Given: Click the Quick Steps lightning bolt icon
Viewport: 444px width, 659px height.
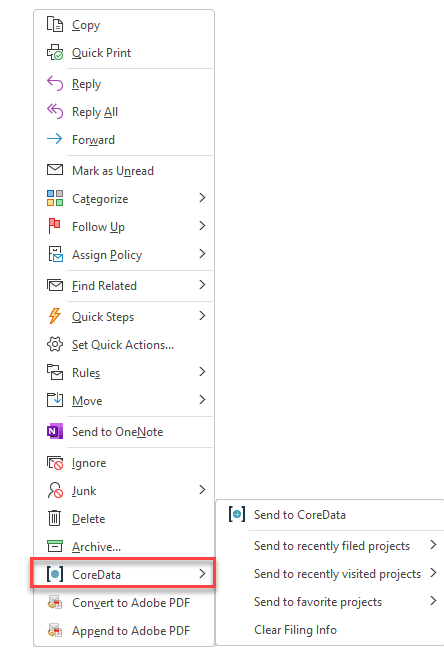Looking at the screenshot, I should (x=55, y=316).
